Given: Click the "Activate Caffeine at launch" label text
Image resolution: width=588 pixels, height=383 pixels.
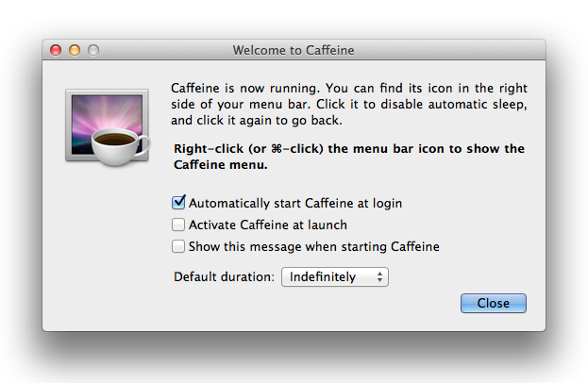Looking at the screenshot, I should (268, 225).
